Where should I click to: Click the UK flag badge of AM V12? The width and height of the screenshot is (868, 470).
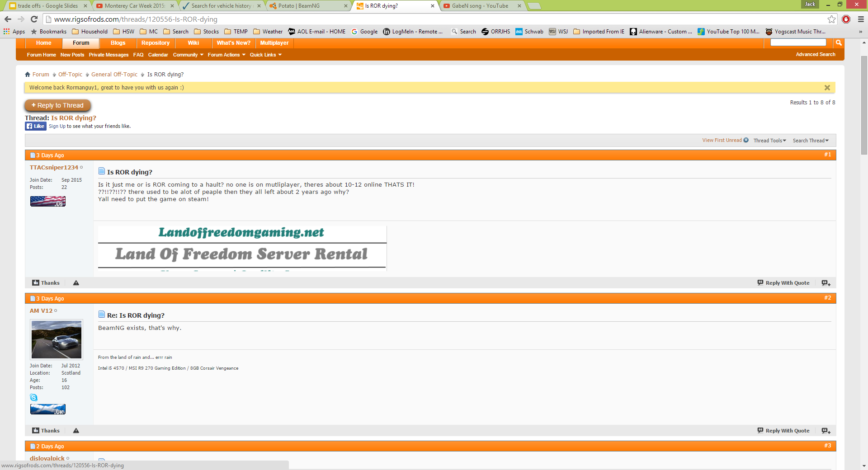48,409
